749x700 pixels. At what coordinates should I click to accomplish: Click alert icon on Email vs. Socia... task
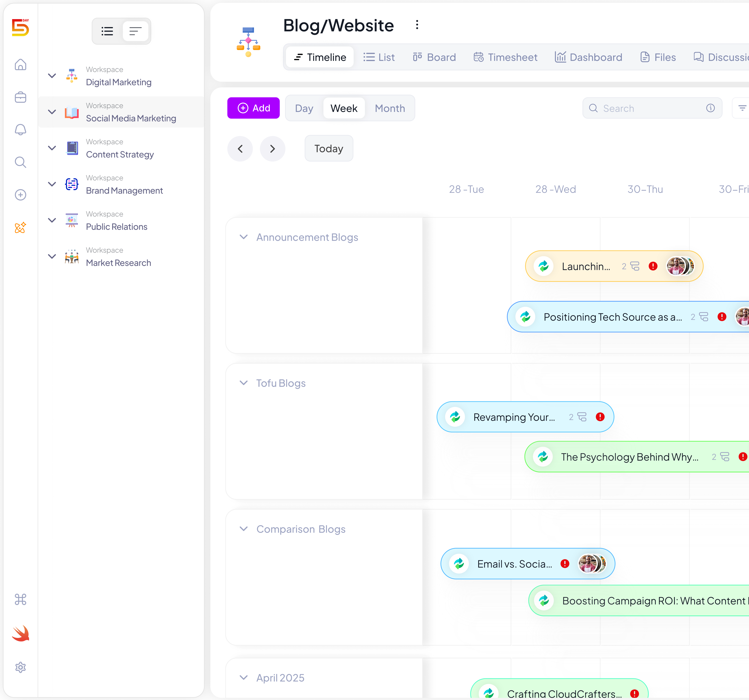565,564
